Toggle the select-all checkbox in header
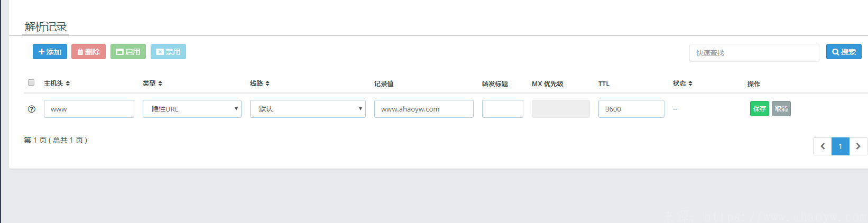This screenshot has width=868, height=223. [x=31, y=82]
